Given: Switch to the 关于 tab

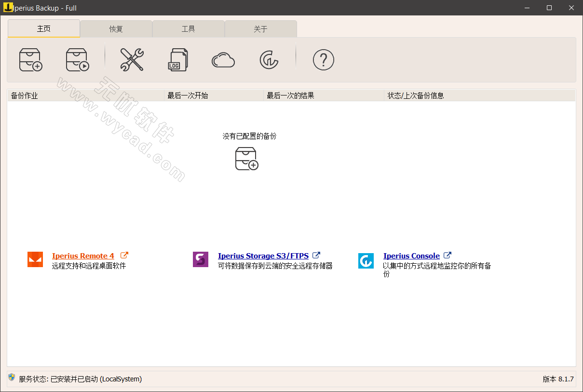Looking at the screenshot, I should pyautogui.click(x=260, y=29).
